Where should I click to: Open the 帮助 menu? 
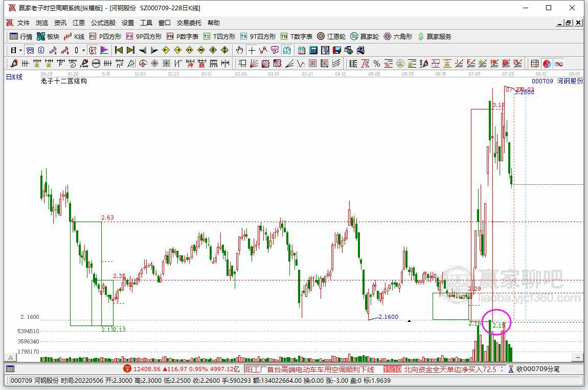[x=214, y=23]
